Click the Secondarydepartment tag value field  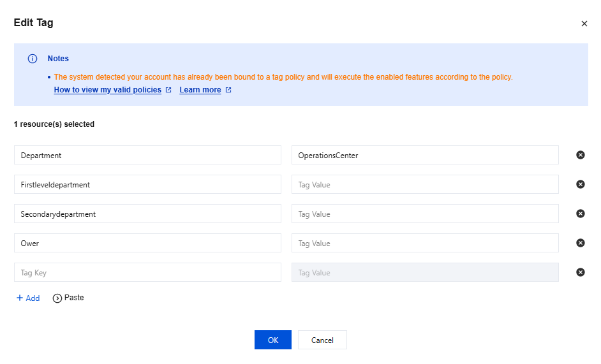[x=425, y=214]
